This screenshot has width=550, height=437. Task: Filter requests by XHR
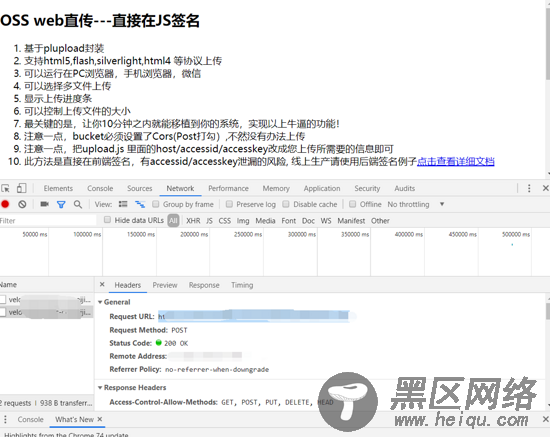(193, 221)
